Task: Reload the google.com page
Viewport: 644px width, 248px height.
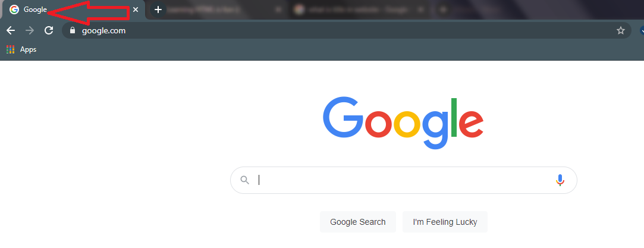Action: (49, 30)
